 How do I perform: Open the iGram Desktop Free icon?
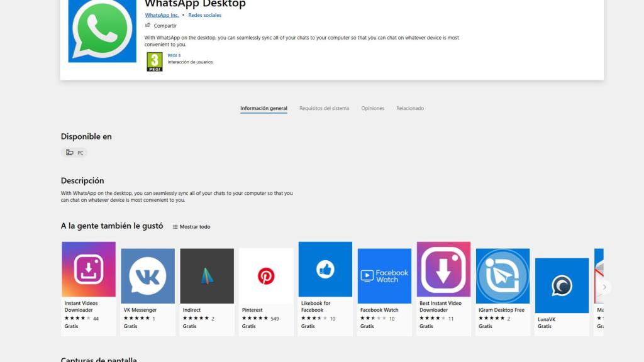coord(502,276)
